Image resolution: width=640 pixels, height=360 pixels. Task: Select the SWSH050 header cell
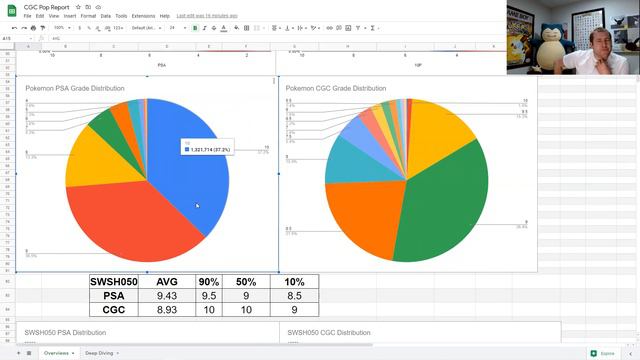click(x=114, y=282)
